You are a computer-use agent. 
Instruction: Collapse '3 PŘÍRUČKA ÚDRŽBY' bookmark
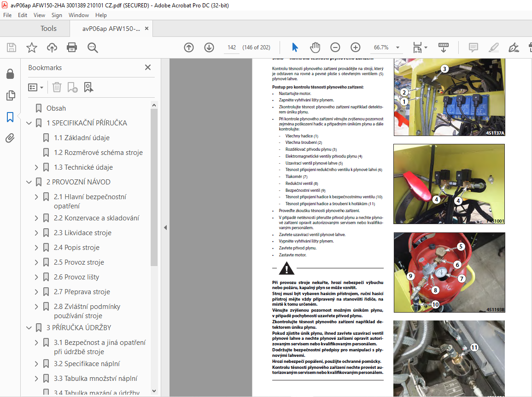[29, 328]
